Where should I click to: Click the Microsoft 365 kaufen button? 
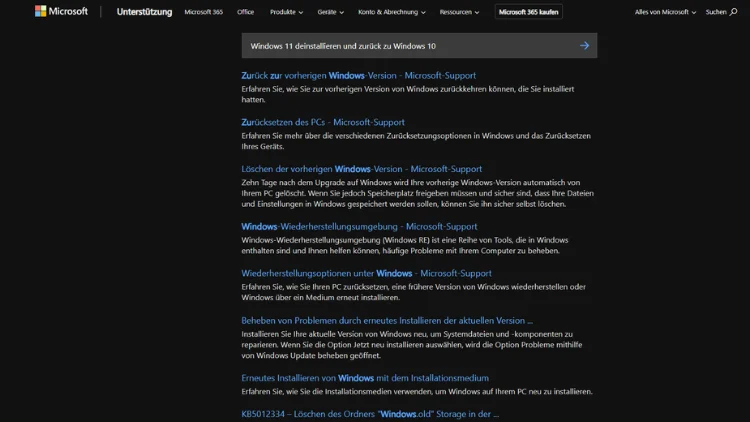click(529, 12)
